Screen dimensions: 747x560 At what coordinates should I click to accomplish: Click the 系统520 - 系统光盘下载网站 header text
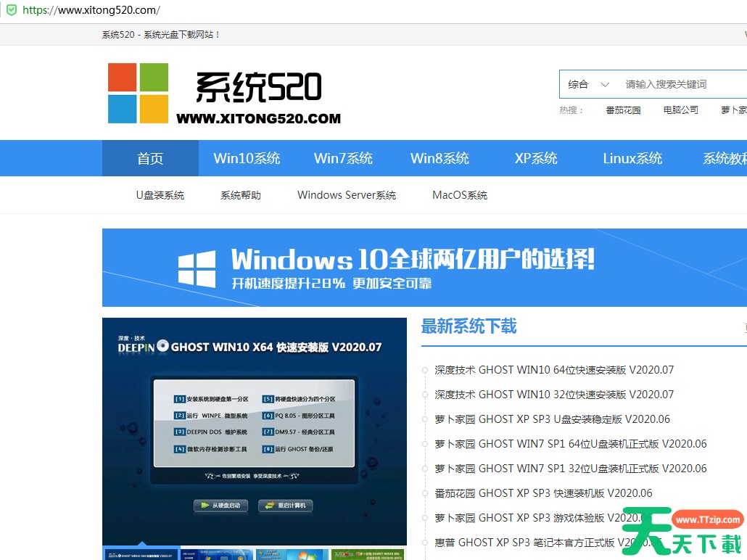[160, 34]
